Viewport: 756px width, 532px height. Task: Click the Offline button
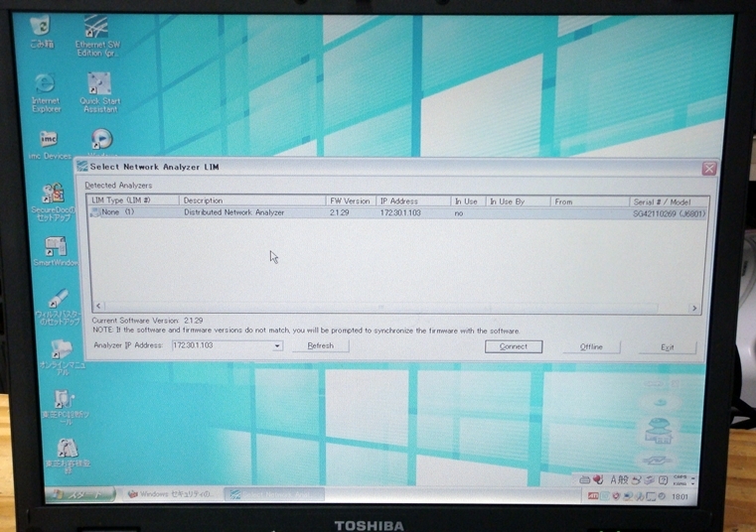click(x=591, y=347)
